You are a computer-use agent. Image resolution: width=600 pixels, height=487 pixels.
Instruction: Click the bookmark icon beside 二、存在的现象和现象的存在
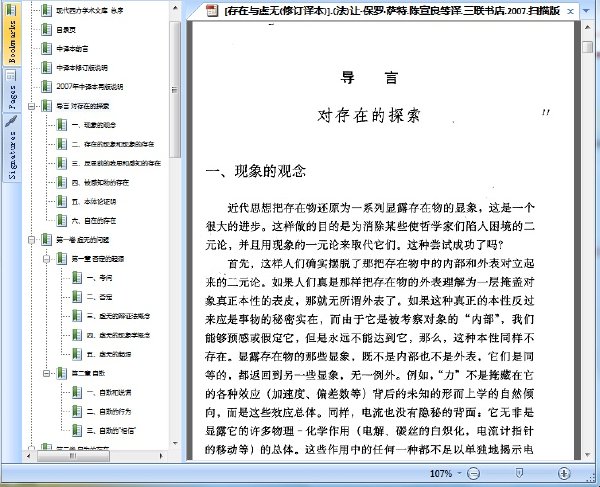62,144
